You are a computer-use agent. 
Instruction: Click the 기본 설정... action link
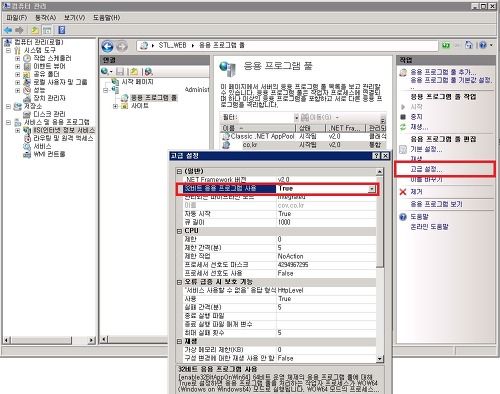426,149
